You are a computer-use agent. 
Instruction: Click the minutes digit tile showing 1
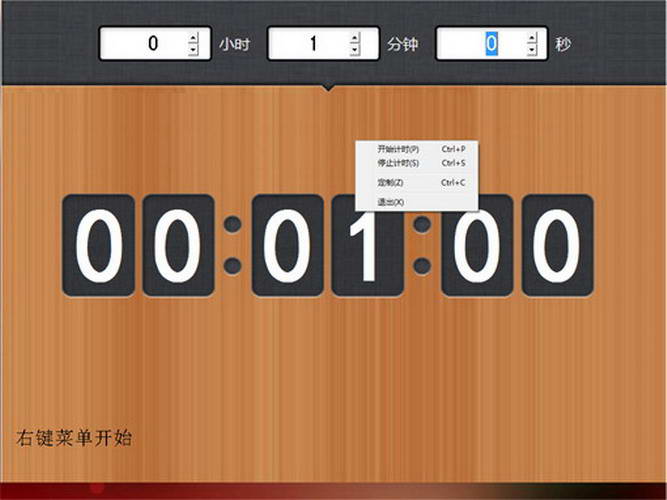[367, 245]
